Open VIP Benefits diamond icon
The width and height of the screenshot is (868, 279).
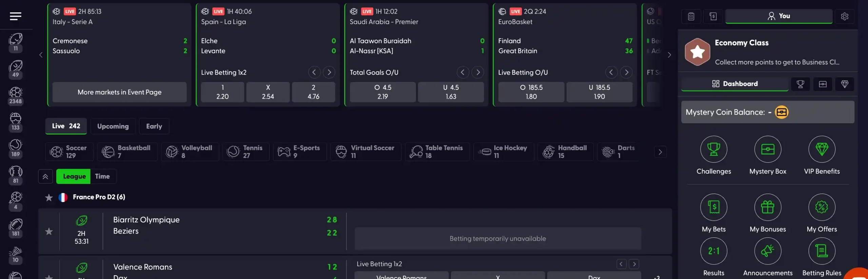(x=821, y=149)
